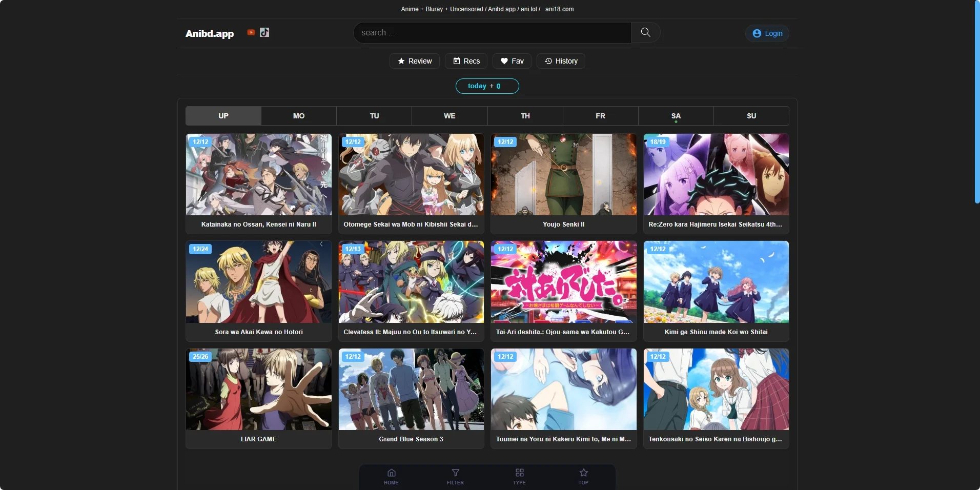Open the Fav favorites list

pos(512,61)
